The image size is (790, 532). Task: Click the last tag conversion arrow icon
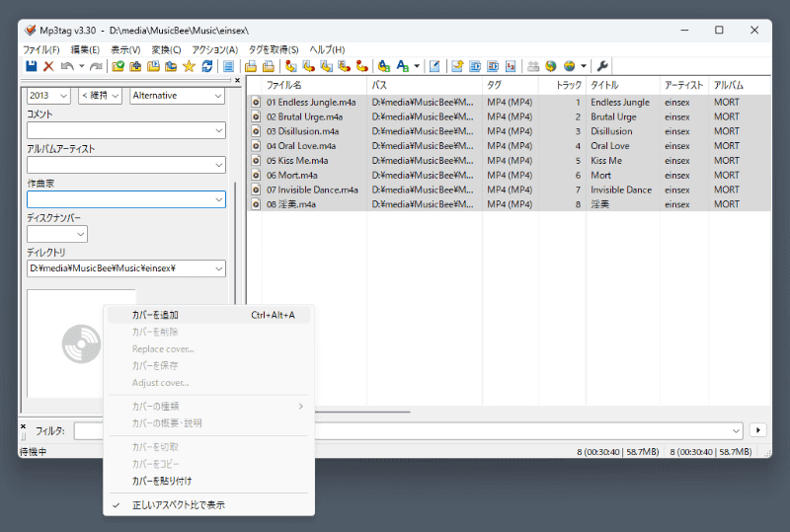[361, 66]
